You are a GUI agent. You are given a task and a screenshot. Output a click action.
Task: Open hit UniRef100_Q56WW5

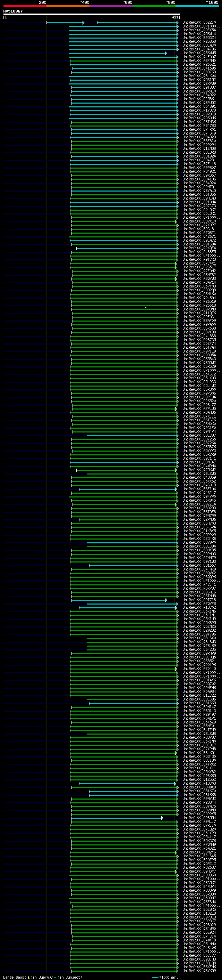coord(199,53)
